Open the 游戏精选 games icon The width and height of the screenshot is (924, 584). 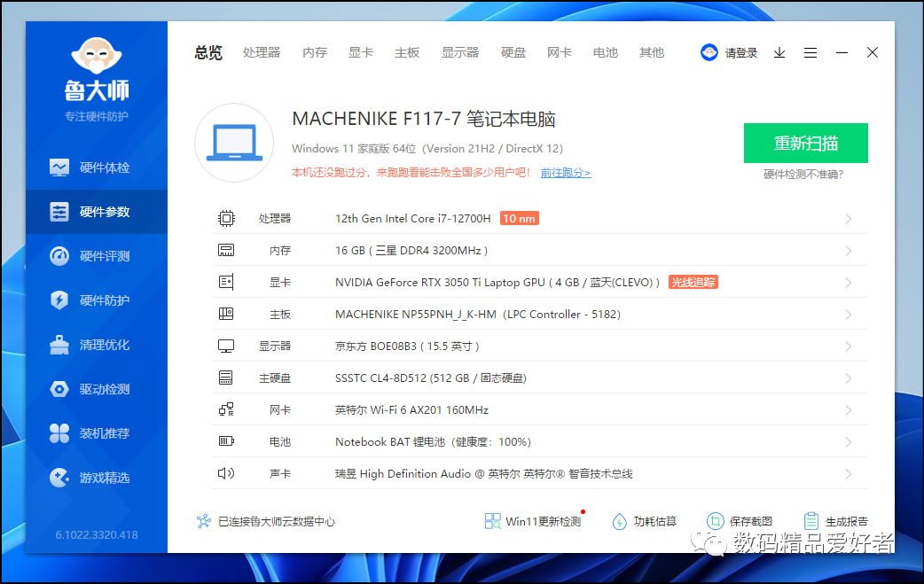[x=59, y=478]
